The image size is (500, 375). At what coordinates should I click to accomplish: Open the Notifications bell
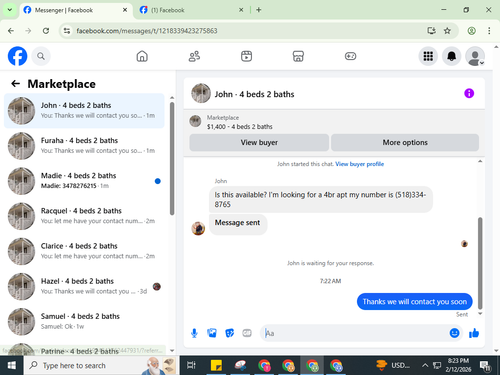click(x=451, y=56)
